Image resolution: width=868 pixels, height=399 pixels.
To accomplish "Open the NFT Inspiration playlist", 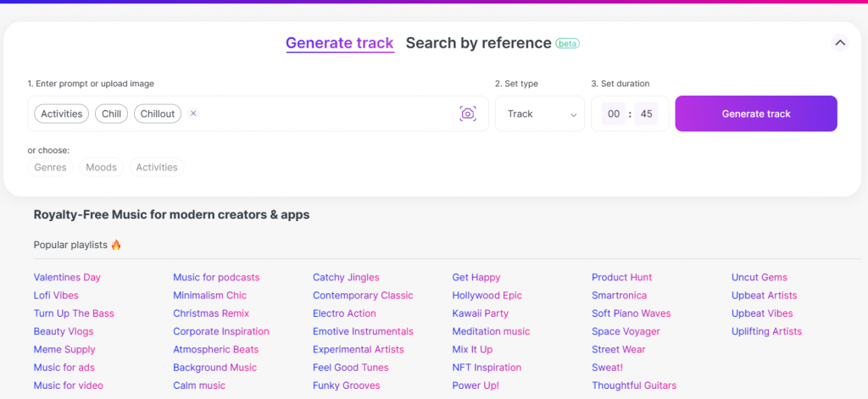I will point(487,368).
